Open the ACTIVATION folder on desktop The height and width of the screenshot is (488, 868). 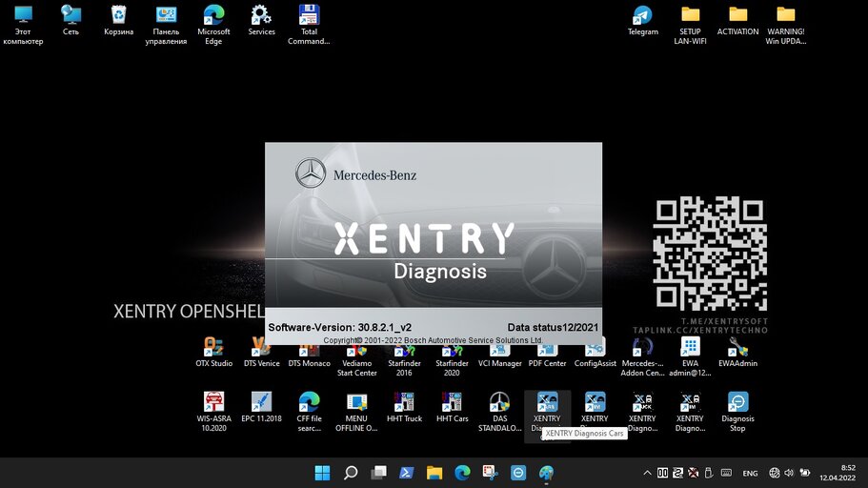click(x=737, y=21)
